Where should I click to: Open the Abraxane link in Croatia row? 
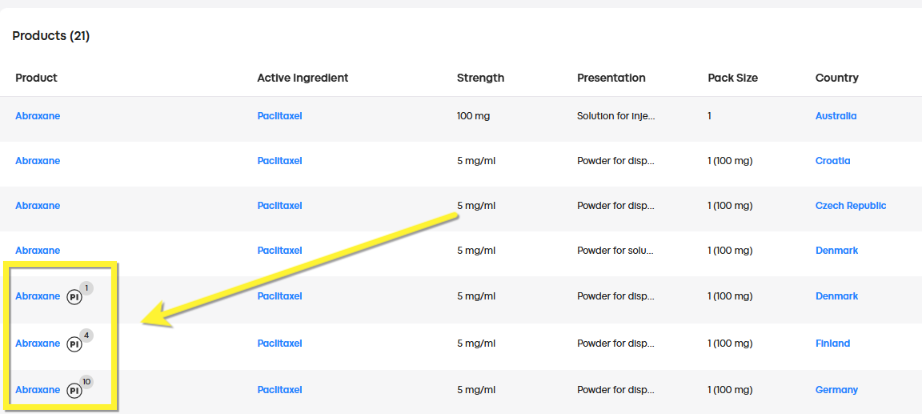coord(38,161)
